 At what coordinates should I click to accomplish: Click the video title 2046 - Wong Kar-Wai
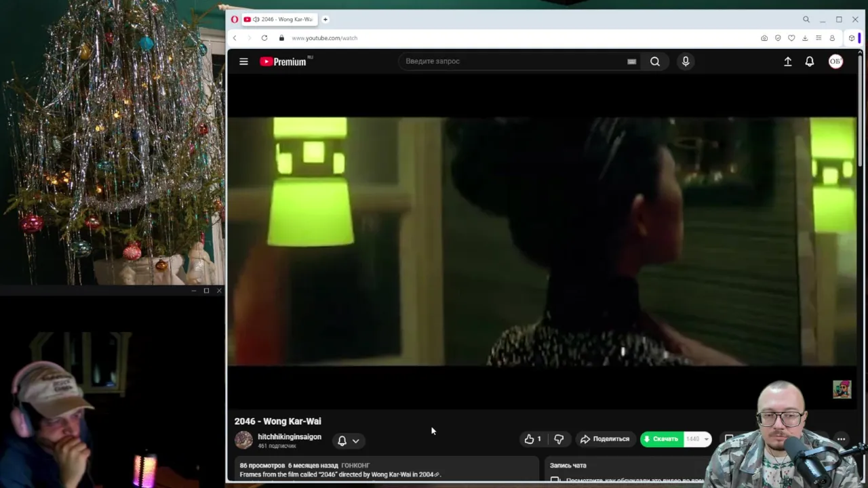pyautogui.click(x=278, y=422)
